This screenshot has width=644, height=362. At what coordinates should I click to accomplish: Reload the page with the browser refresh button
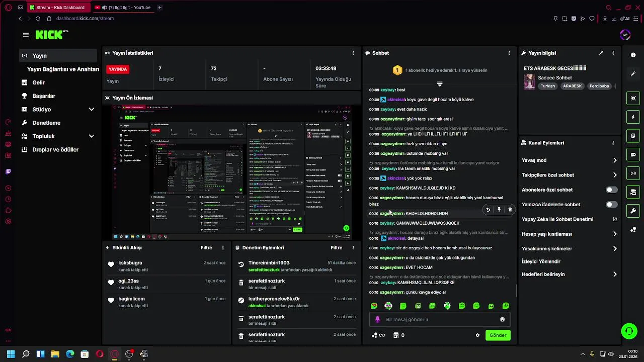(x=38, y=19)
